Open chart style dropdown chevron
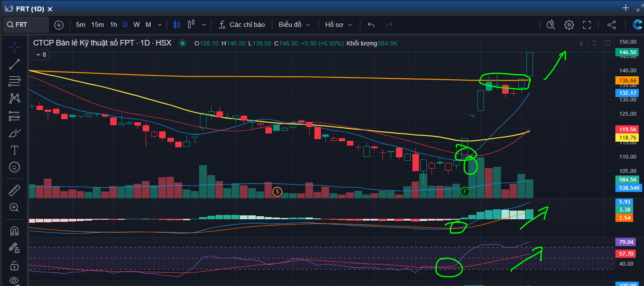This screenshot has height=286, width=644. coord(204,25)
